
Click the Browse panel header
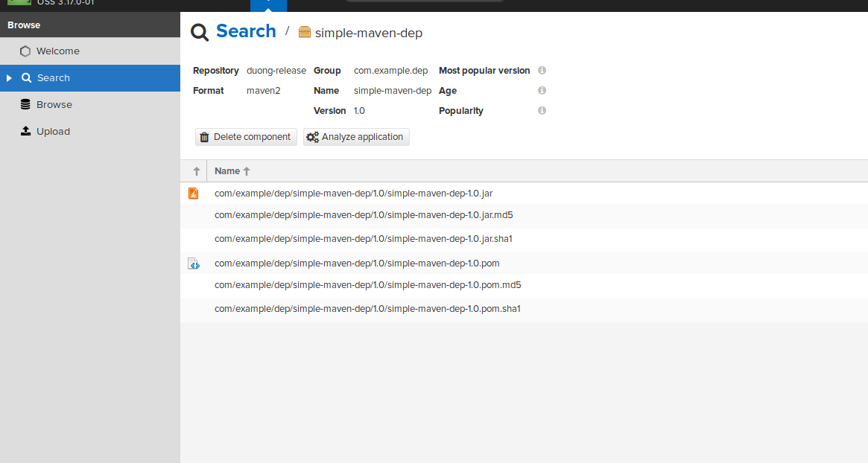pyautogui.click(x=90, y=25)
